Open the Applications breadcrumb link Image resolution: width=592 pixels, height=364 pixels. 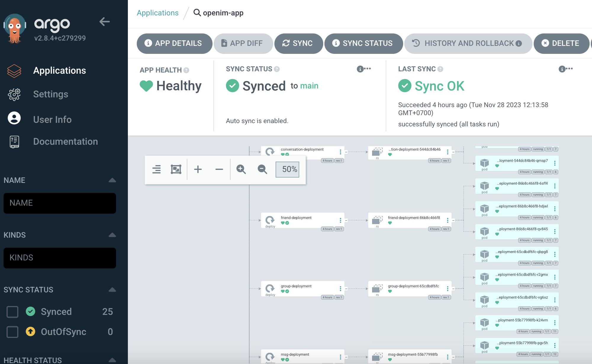(x=157, y=13)
